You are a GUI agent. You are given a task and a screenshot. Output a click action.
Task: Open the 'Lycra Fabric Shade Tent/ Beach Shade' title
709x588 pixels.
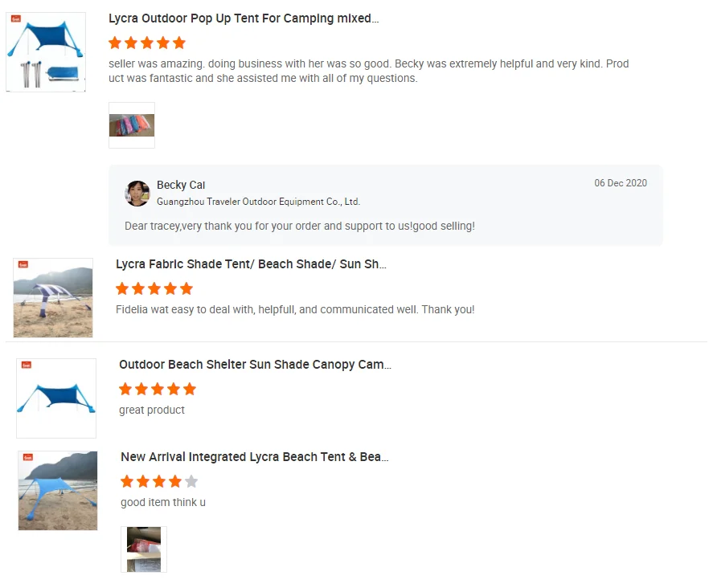[x=251, y=264]
